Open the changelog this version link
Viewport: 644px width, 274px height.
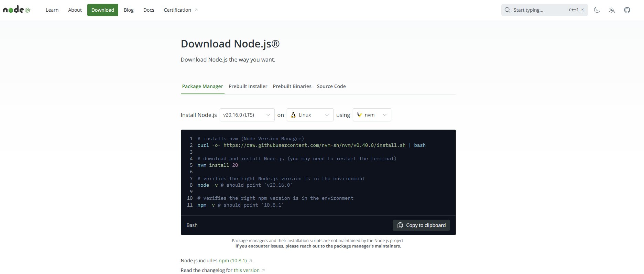click(247, 270)
